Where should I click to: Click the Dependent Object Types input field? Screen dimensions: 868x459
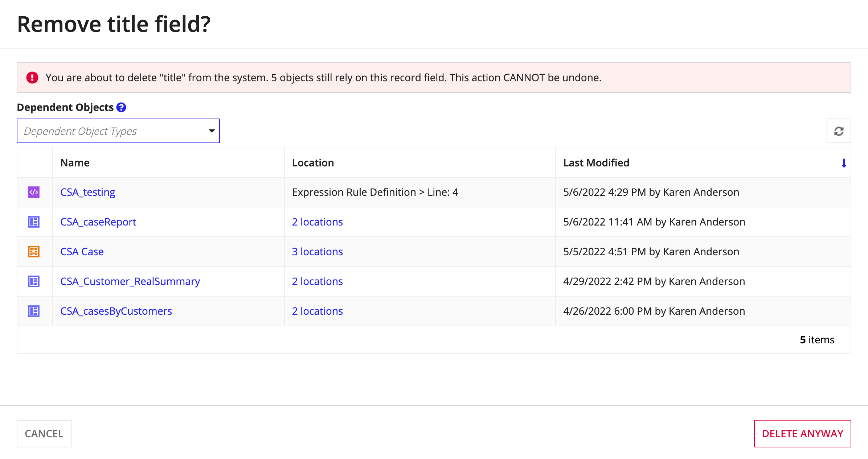(x=118, y=131)
